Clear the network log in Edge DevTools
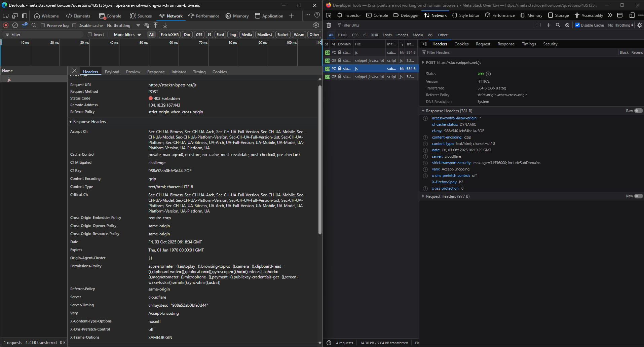Image resolution: width=644 pixels, height=347 pixels. pyautogui.click(x=15, y=25)
